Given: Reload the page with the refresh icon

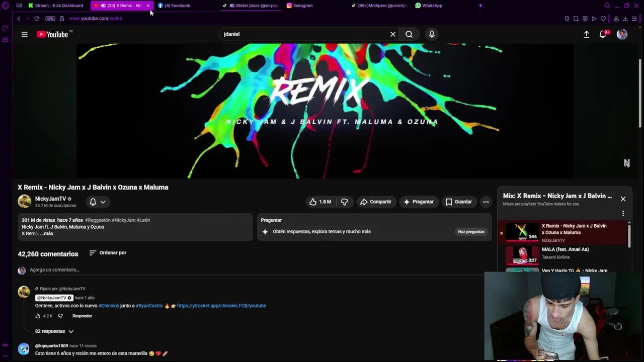Looking at the screenshot, I should 37,19.
